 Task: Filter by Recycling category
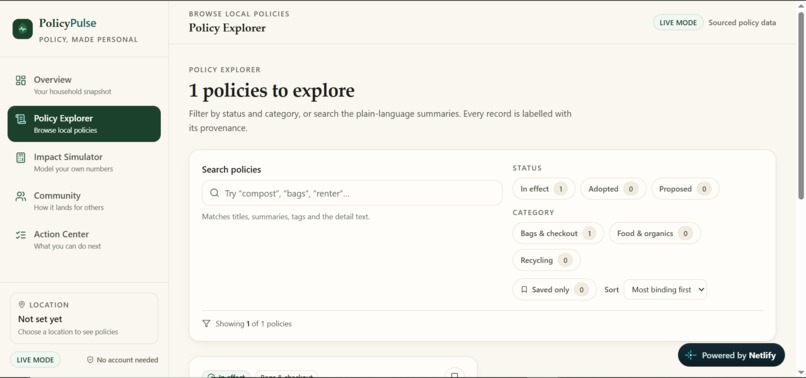(x=546, y=260)
